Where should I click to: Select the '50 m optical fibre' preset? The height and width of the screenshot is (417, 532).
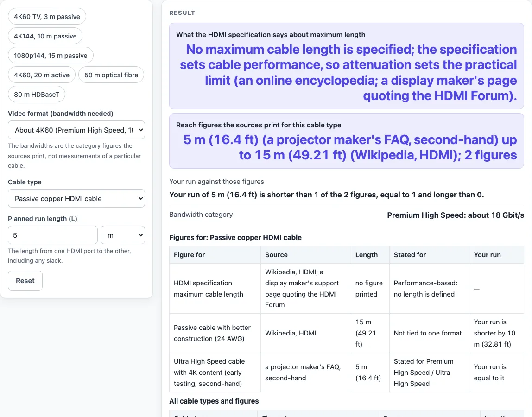(111, 75)
